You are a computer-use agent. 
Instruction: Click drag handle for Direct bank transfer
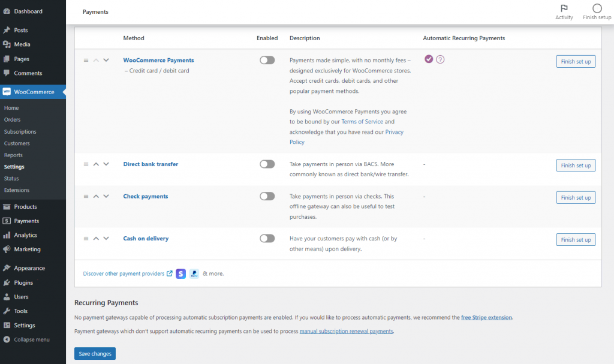coord(86,164)
